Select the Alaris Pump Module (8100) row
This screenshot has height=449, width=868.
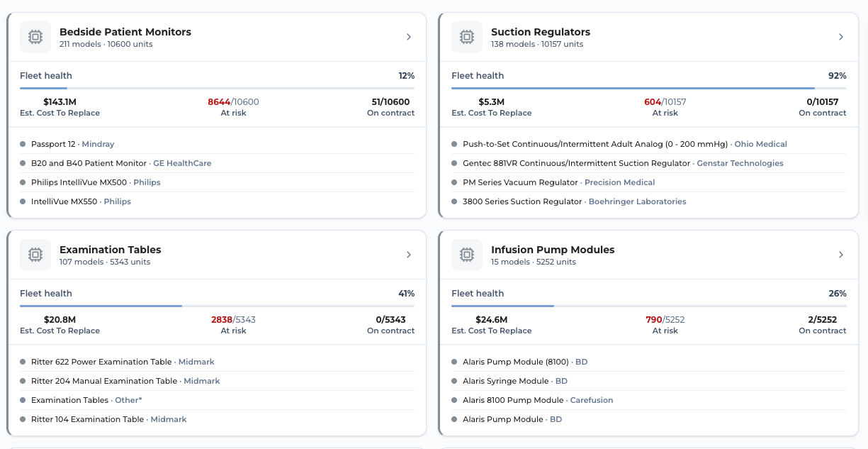point(649,362)
